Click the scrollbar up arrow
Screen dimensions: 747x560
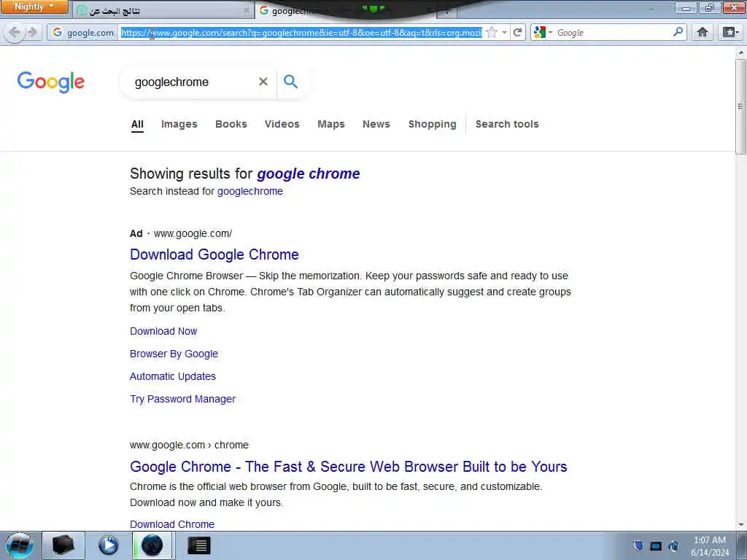[741, 52]
